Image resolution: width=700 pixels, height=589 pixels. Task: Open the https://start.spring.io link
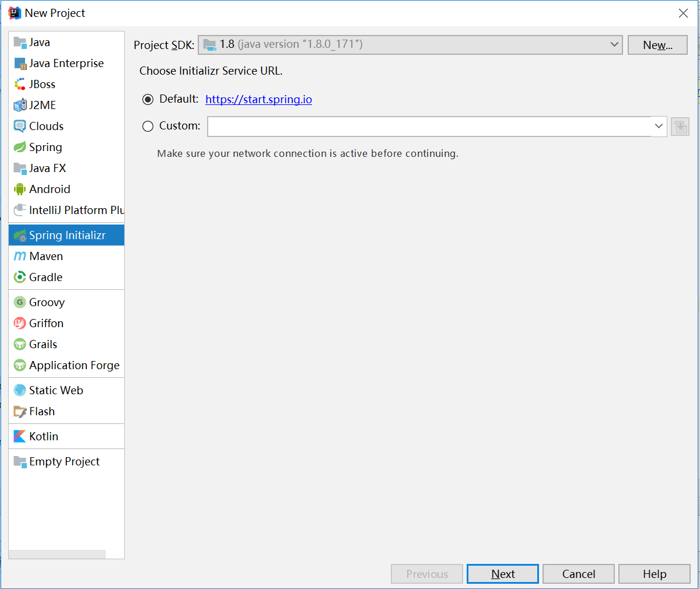click(258, 99)
